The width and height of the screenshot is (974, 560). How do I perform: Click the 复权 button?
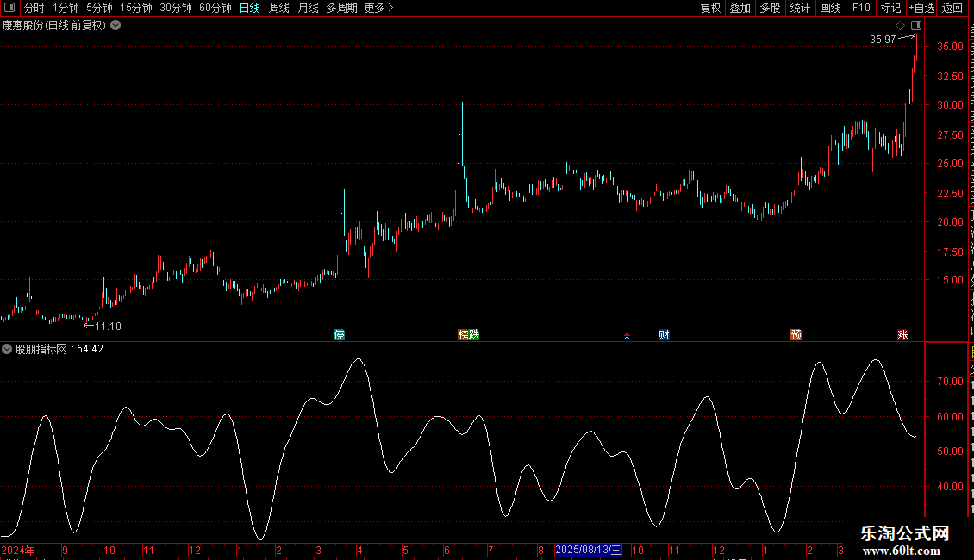pos(710,8)
